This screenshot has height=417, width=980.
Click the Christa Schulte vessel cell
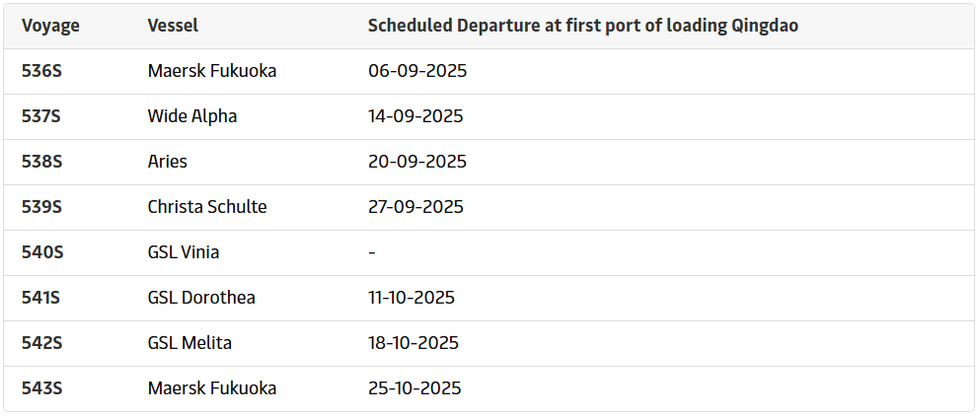[x=207, y=207]
